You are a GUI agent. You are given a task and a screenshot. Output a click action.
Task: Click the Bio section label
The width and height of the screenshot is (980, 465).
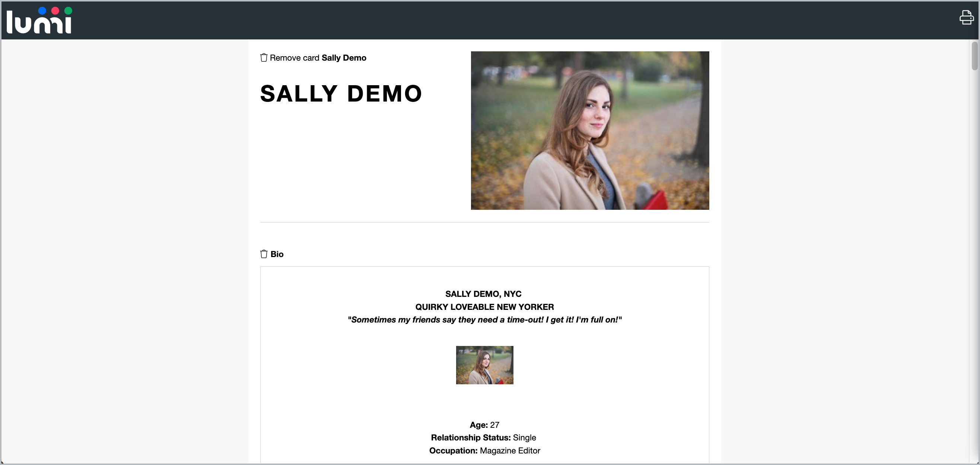[x=277, y=254]
